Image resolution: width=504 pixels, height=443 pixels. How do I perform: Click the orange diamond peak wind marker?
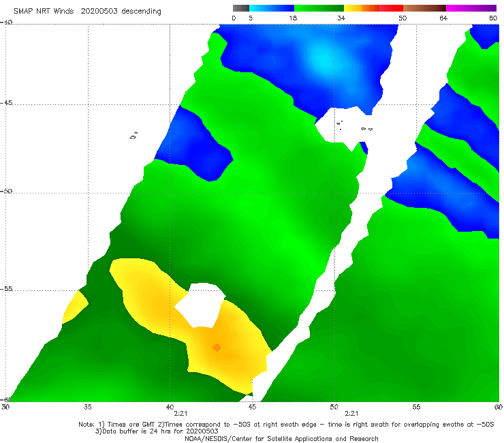(217, 348)
